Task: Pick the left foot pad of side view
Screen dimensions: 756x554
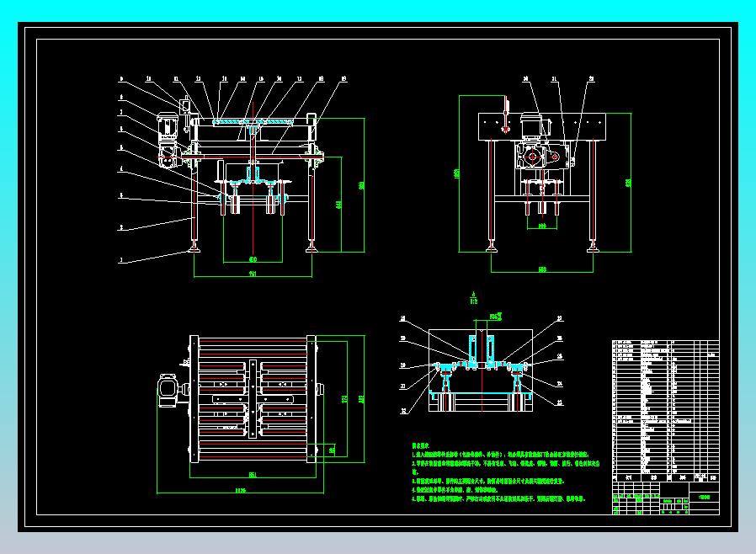Action: point(492,248)
